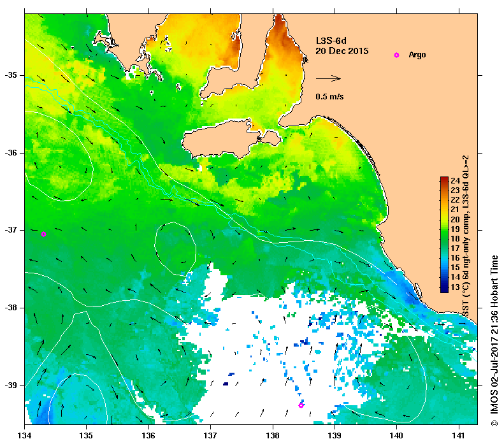Click the SST color scale bar
Viewport: 504px width, 446px height.
point(444,234)
